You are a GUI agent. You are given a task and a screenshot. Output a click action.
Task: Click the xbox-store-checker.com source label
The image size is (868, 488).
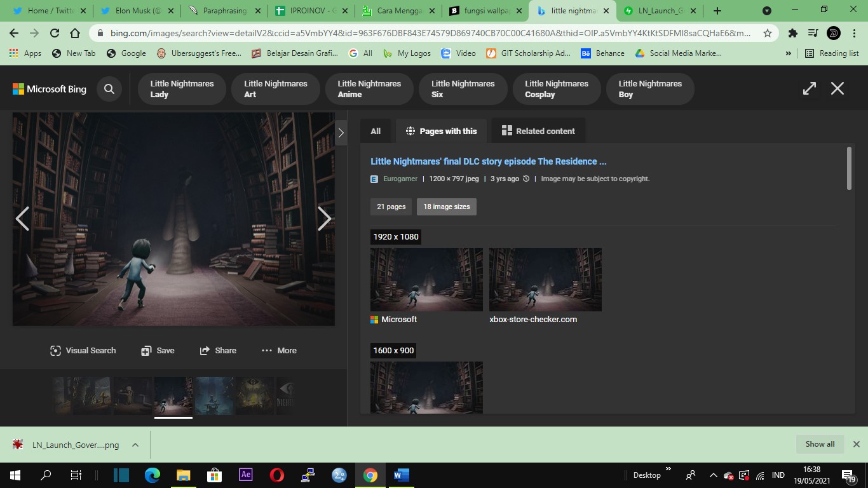click(533, 320)
